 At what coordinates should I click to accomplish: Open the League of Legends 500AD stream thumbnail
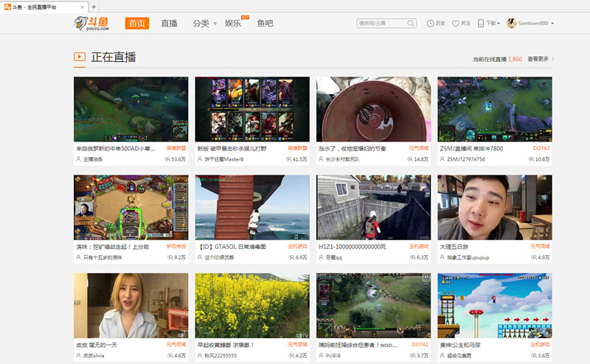click(x=131, y=109)
